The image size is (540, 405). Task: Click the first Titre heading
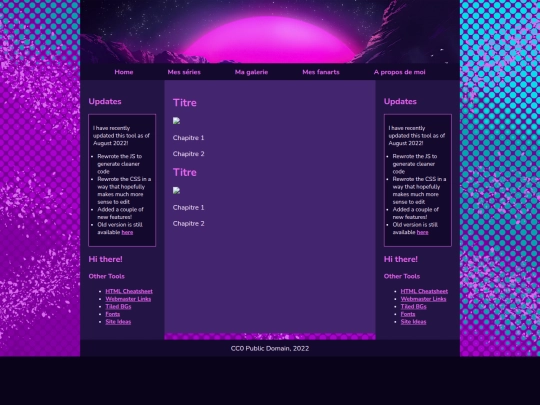click(185, 103)
